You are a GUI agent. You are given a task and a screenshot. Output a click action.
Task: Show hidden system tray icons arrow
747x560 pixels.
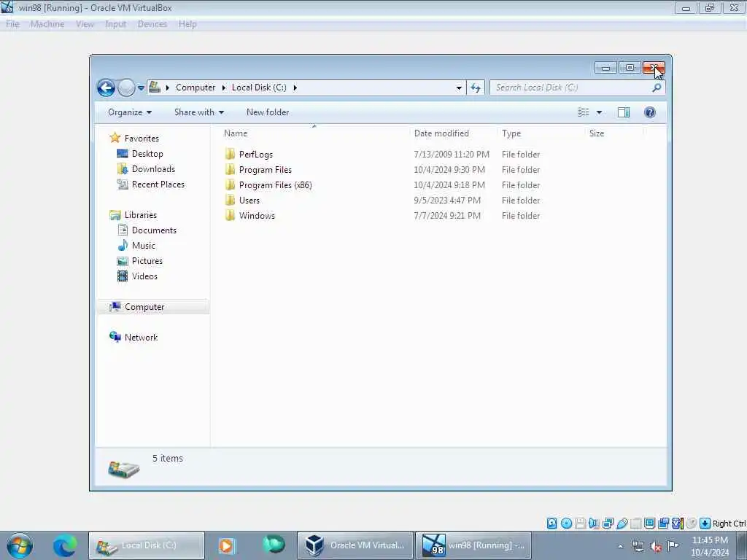[x=620, y=547]
